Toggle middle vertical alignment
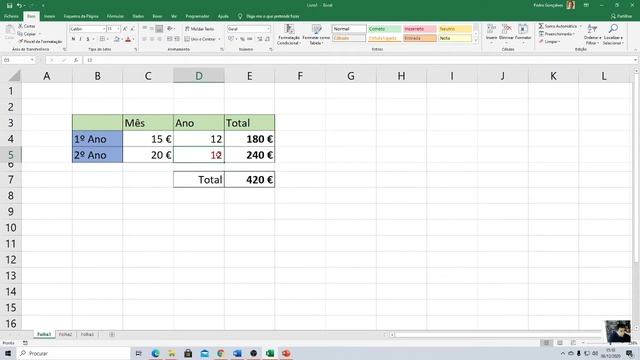Screen dimensions: 640x360 (x=152, y=29)
